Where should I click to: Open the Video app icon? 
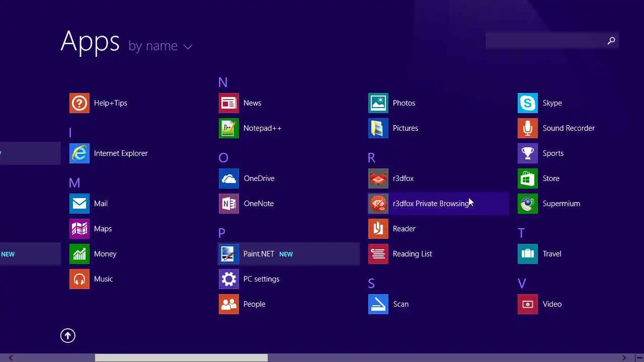click(x=528, y=304)
